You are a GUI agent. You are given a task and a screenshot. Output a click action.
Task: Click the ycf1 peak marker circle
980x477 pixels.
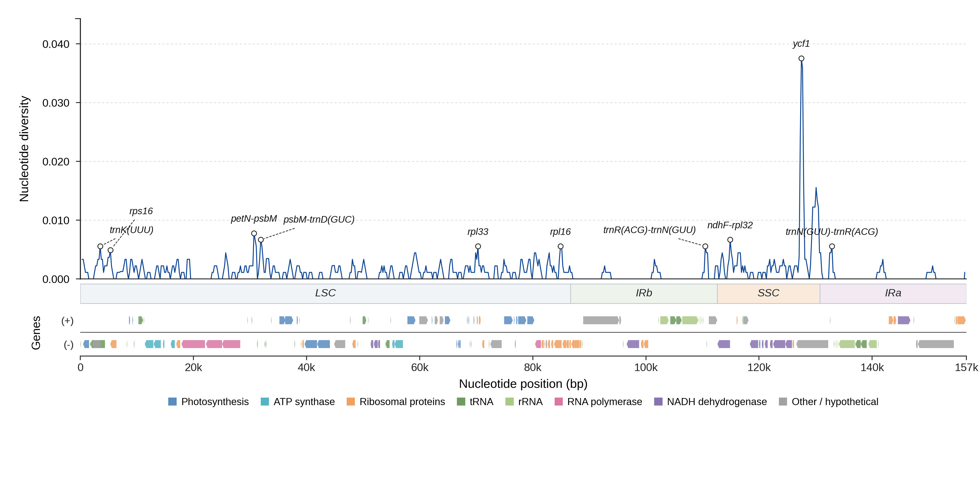pyautogui.click(x=801, y=59)
